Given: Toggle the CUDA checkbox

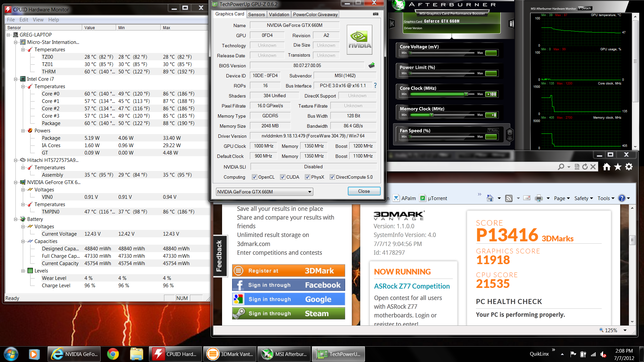Looking at the screenshot, I should 282,177.
